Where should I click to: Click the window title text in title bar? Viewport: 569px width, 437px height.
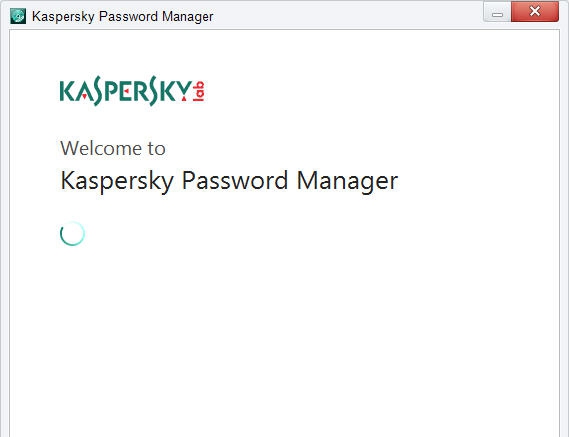[x=122, y=17]
